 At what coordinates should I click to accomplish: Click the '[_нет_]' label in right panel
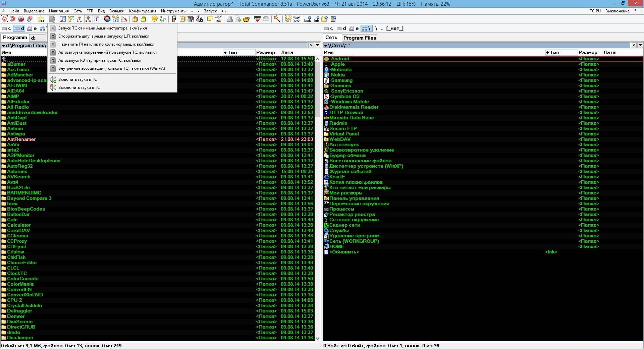click(x=395, y=28)
